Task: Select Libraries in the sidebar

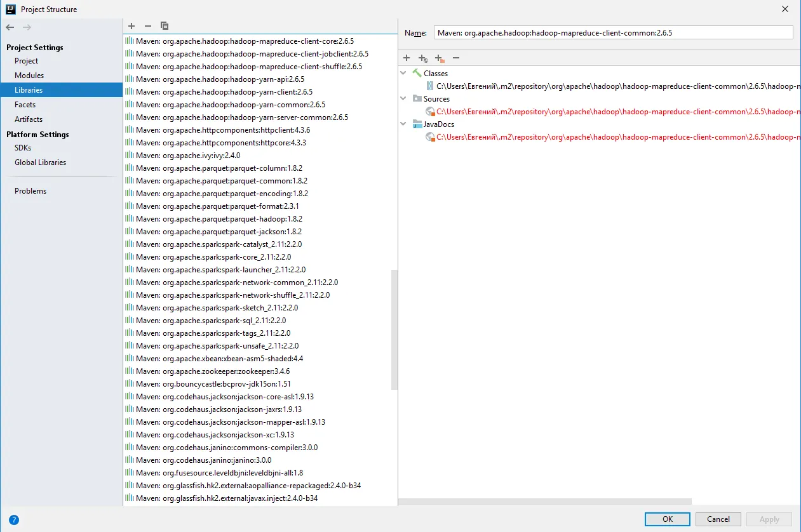Action: (61, 90)
